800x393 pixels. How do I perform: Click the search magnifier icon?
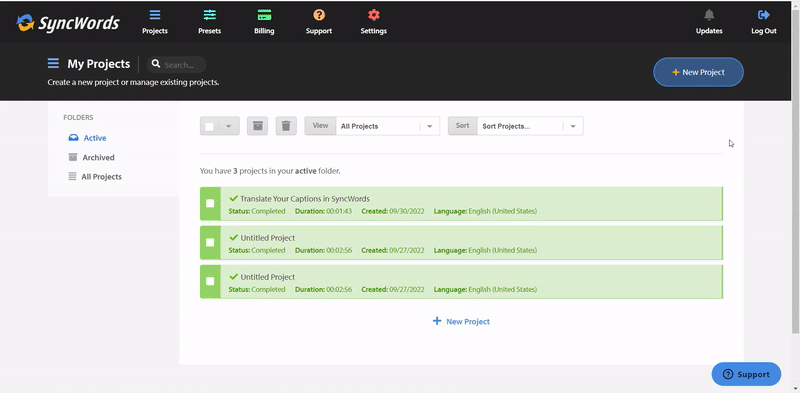156,64
